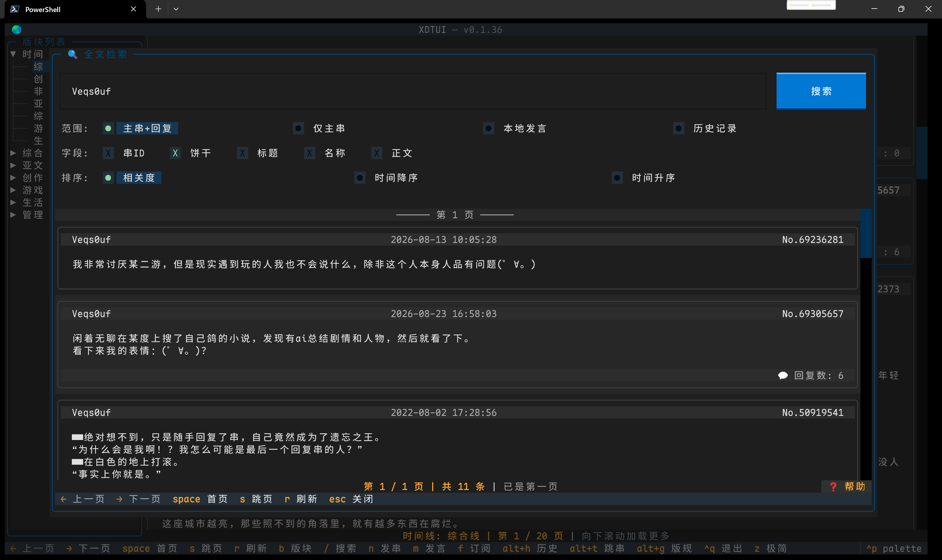Open search result No.69236281
The height and width of the screenshot is (560, 942).
(x=457, y=258)
